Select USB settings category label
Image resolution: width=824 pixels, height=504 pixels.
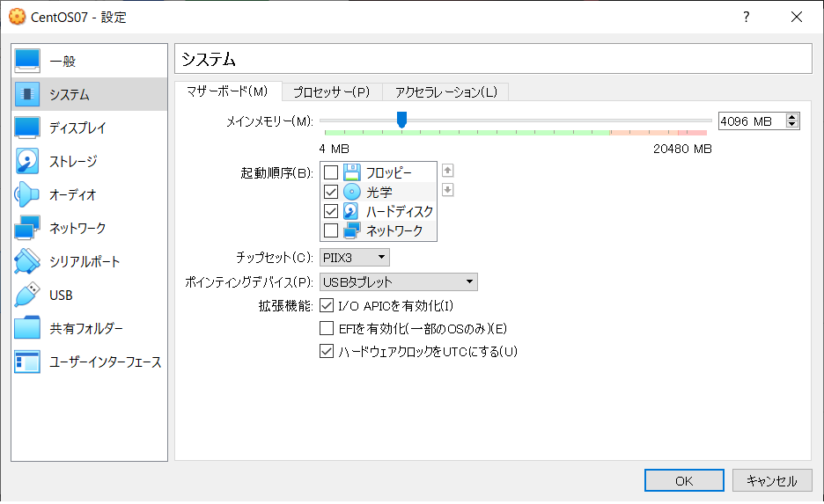point(61,295)
